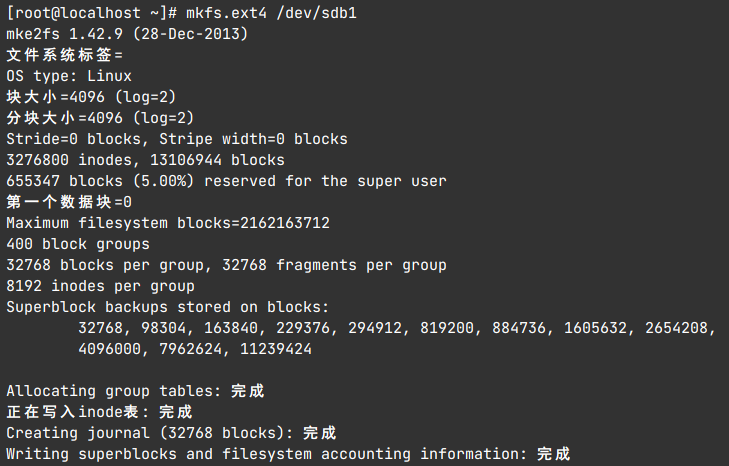
Task: Click the 'Allocating group tables' line
Action: [135, 391]
